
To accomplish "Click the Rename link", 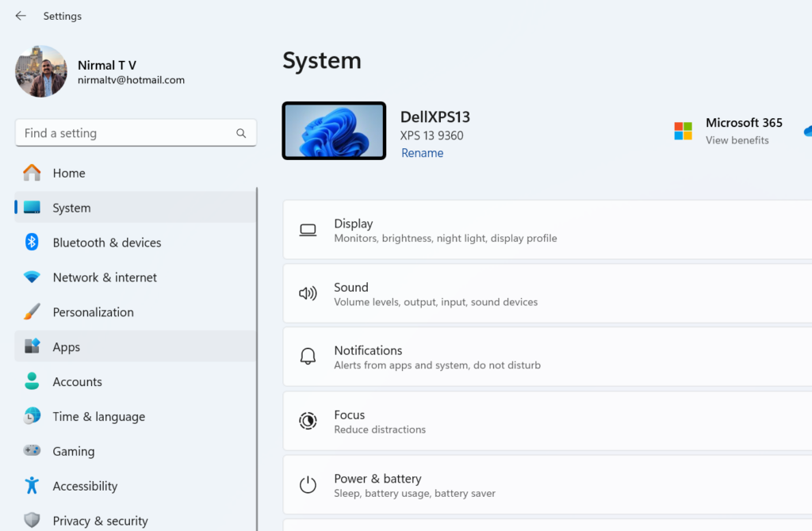I will tap(422, 153).
